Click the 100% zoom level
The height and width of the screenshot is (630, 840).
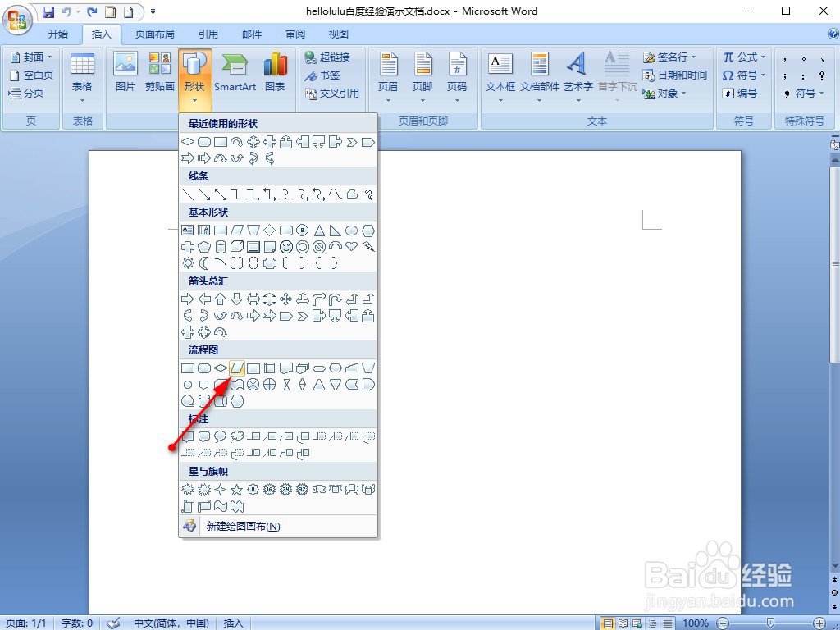coord(696,623)
